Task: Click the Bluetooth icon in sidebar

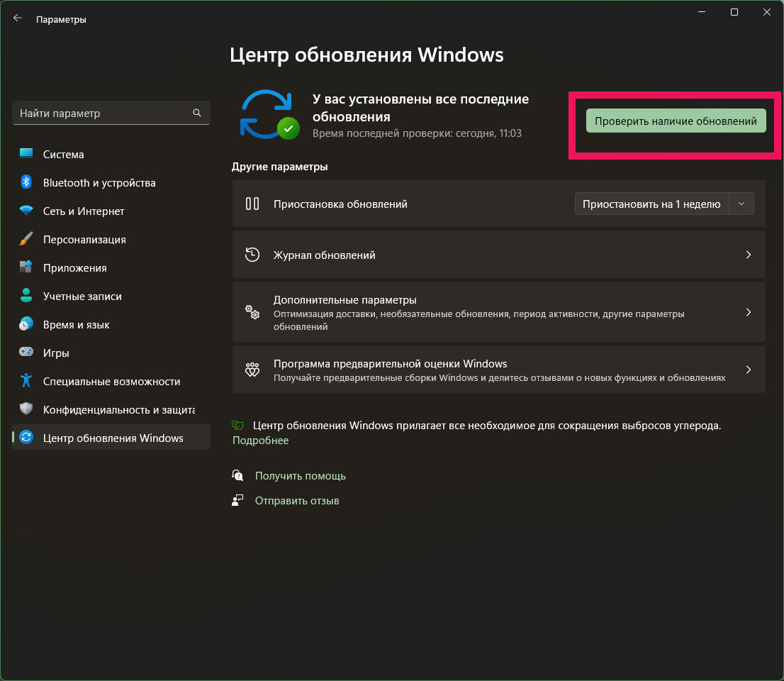Action: point(26,182)
